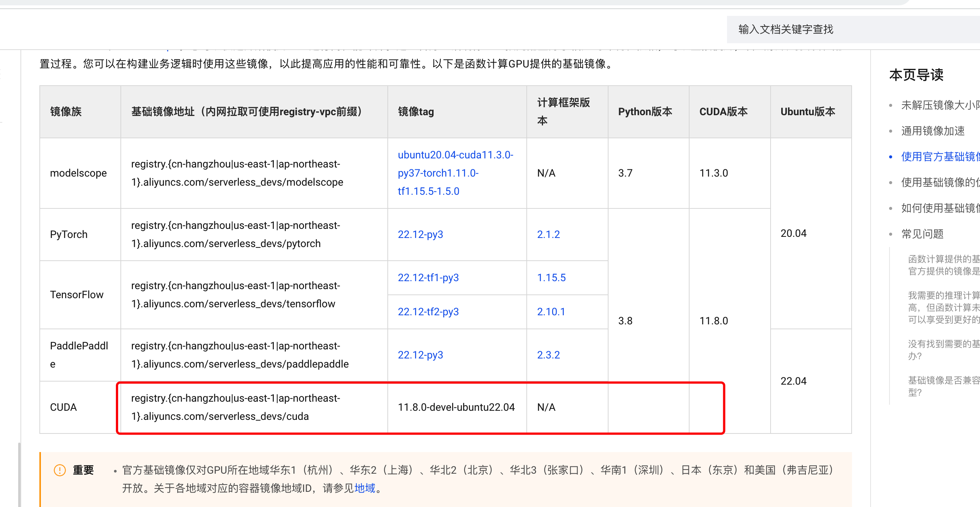Click Ubuntu version 20.04 cell

coord(811,233)
